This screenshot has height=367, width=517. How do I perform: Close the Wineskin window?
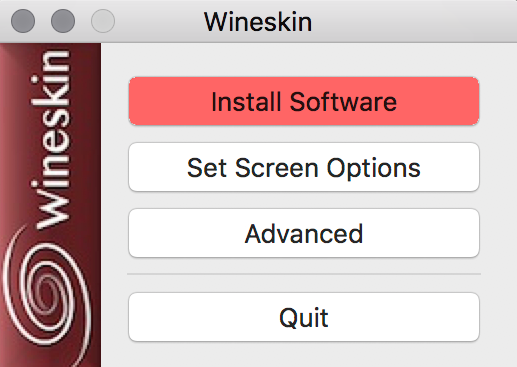click(23, 21)
